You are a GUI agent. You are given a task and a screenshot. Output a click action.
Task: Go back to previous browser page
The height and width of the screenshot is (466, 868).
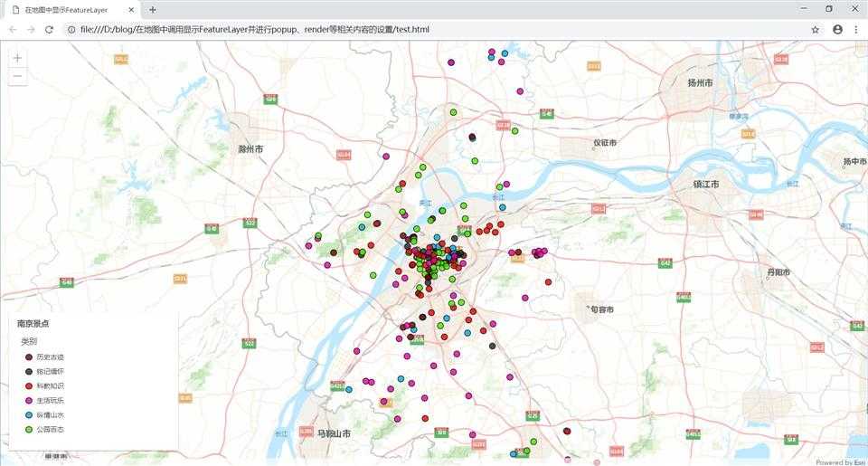(13, 29)
